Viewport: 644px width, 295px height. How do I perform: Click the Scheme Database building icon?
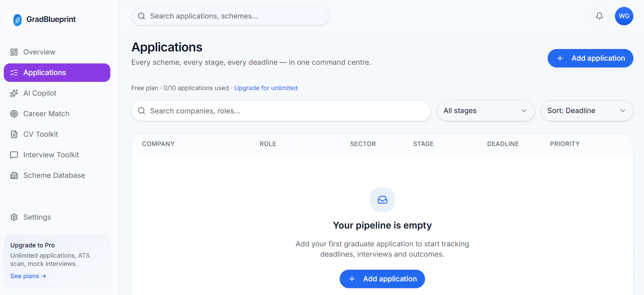[14, 175]
